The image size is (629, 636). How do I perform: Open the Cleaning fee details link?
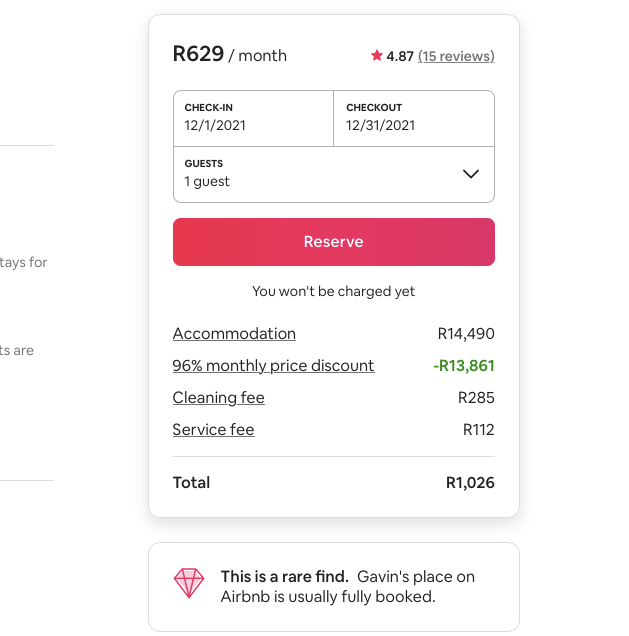[218, 398]
